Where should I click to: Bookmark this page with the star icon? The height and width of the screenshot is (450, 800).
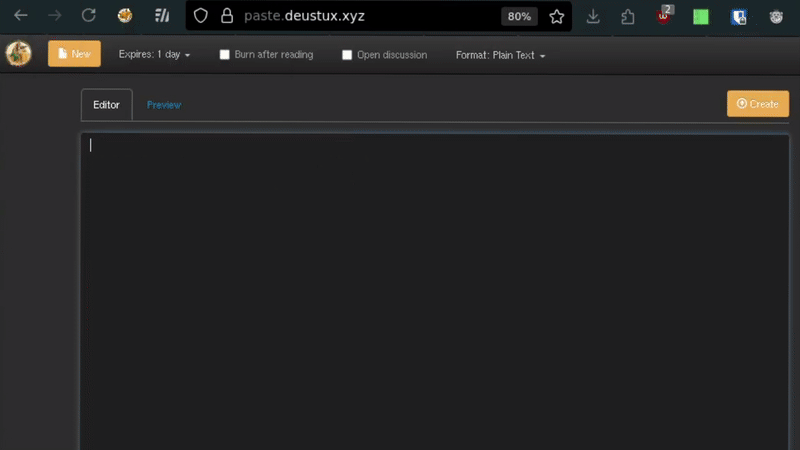[x=557, y=16]
